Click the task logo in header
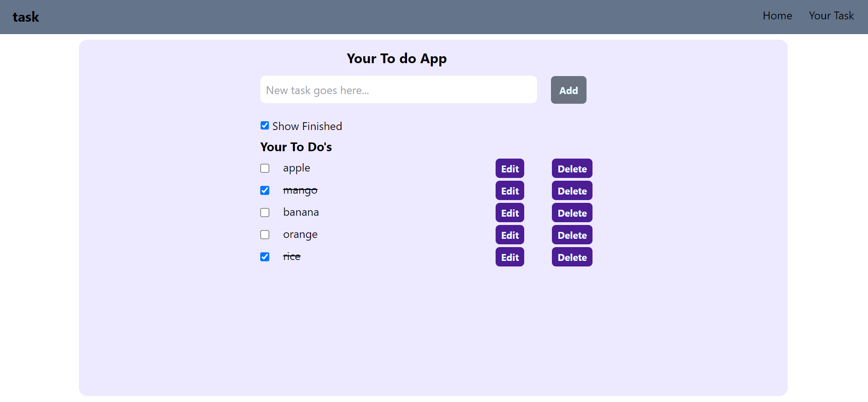Screen dimensions: 868x402 click(x=26, y=17)
